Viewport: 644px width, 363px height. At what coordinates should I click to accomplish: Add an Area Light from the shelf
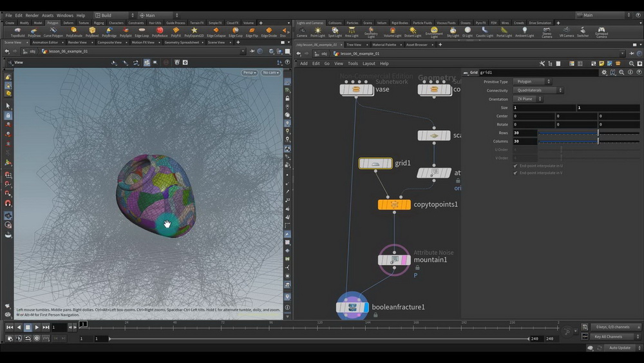pos(352,32)
